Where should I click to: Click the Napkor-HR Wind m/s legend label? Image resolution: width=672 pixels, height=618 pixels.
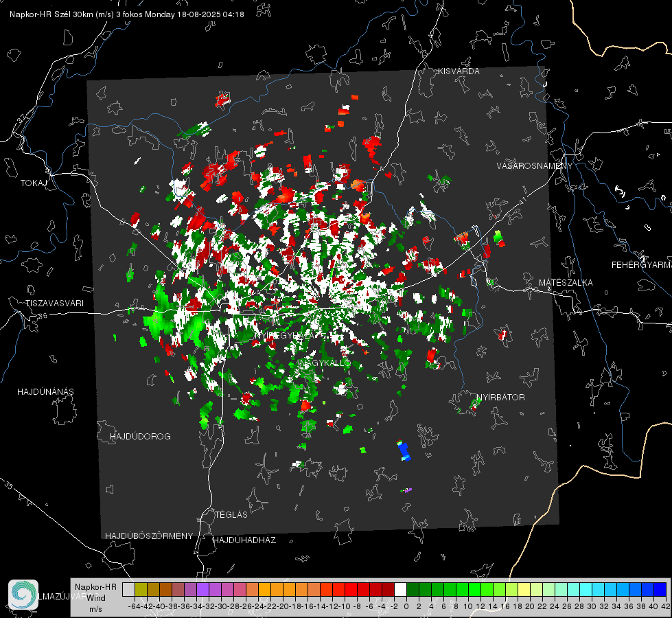tap(95, 597)
